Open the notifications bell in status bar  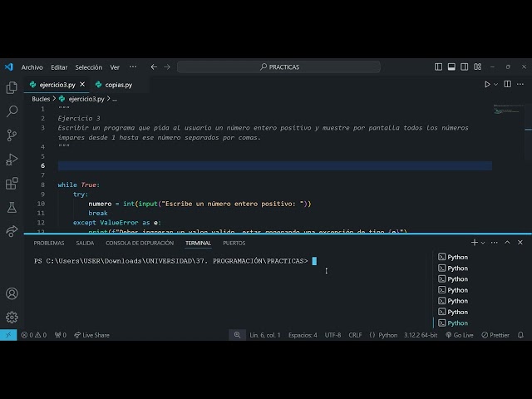click(x=521, y=335)
